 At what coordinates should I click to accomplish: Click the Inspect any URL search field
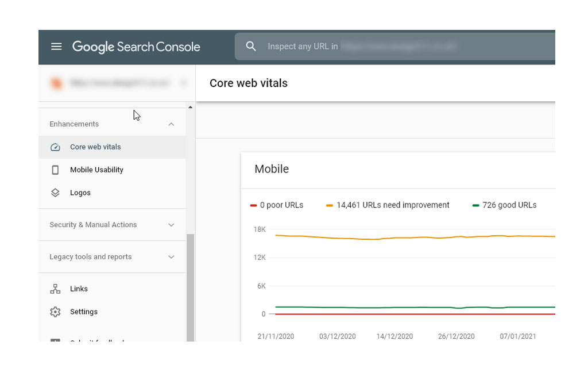(x=395, y=47)
